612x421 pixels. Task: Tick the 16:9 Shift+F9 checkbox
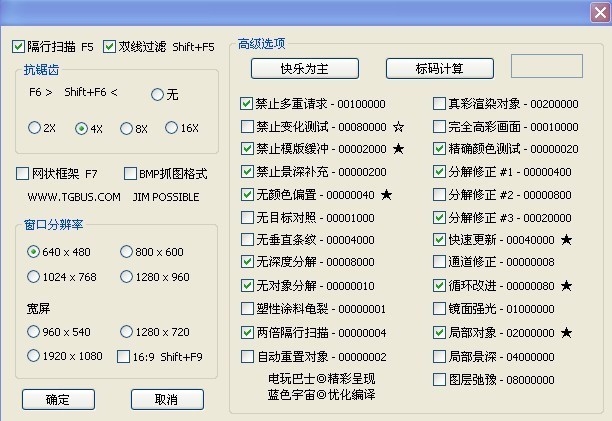[123, 357]
